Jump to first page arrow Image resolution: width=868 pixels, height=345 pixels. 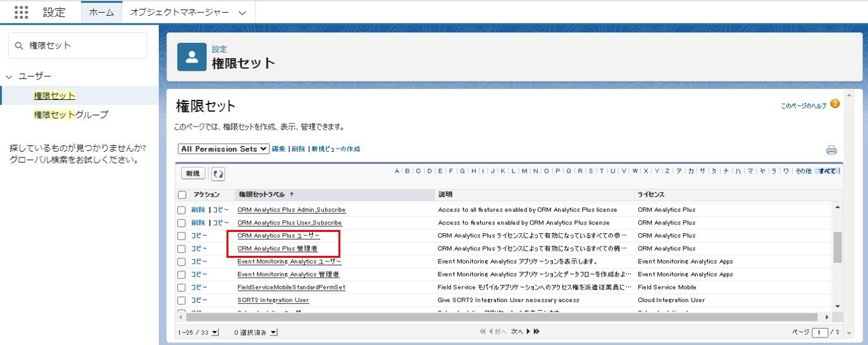pos(483,332)
